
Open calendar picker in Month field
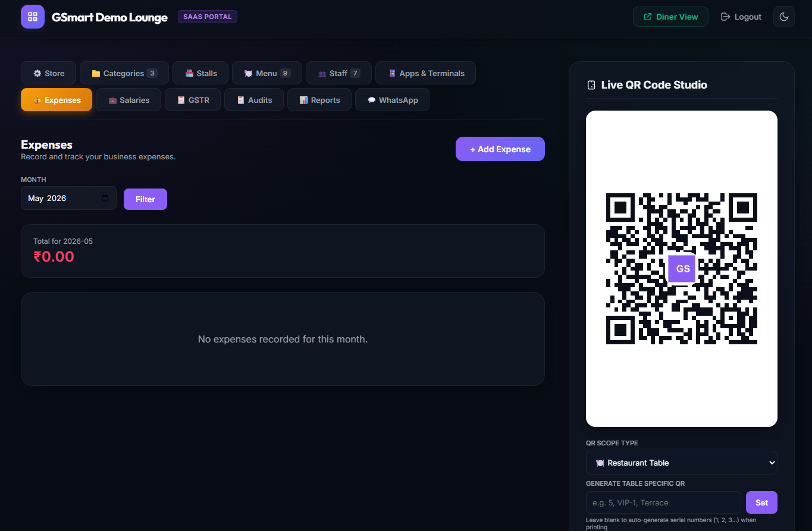[105, 199]
